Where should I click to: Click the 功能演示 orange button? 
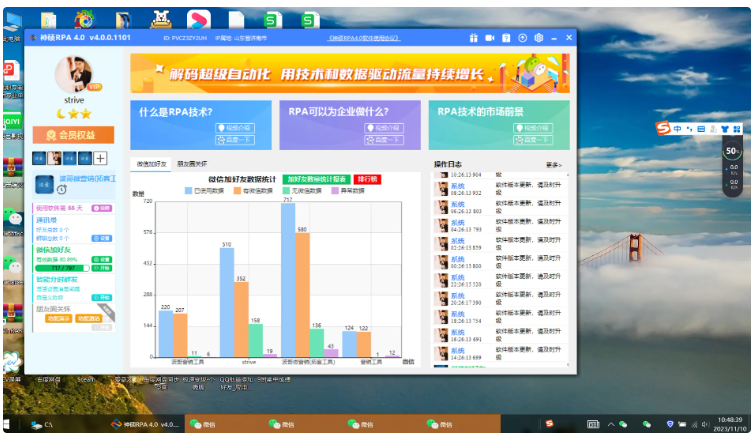(x=58, y=319)
